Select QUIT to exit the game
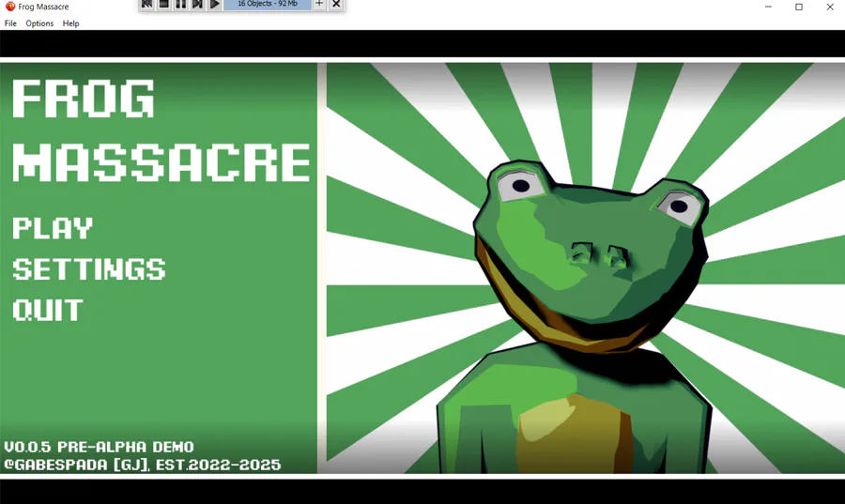The width and height of the screenshot is (845, 504). point(48,311)
